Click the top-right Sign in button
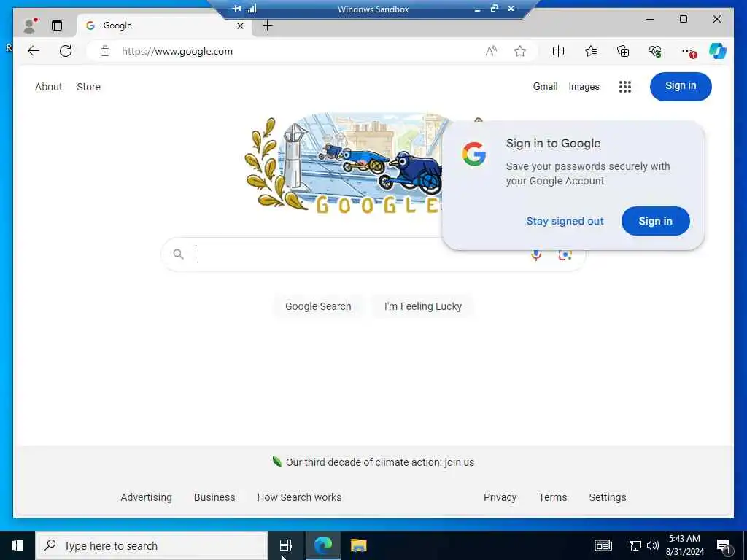 point(681,86)
